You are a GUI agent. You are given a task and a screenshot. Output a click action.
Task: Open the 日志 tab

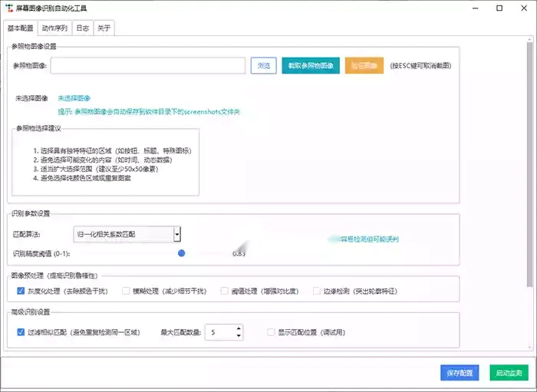(82, 28)
